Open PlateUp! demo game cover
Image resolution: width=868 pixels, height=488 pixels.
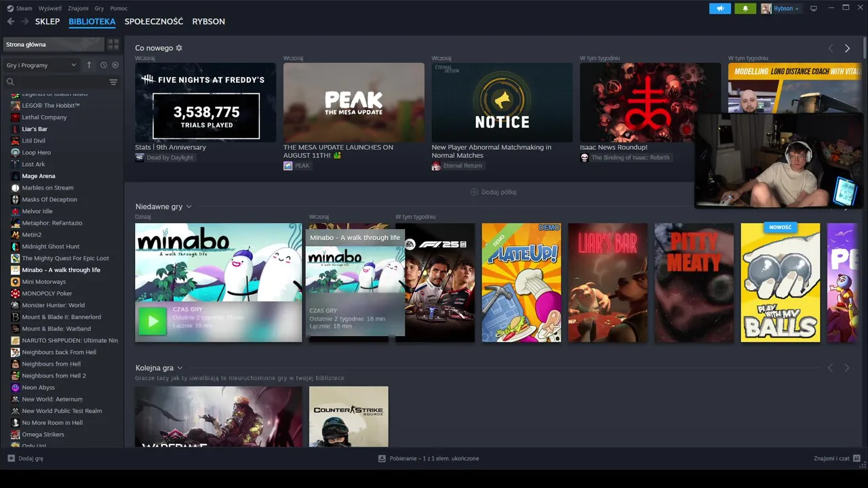[521, 283]
